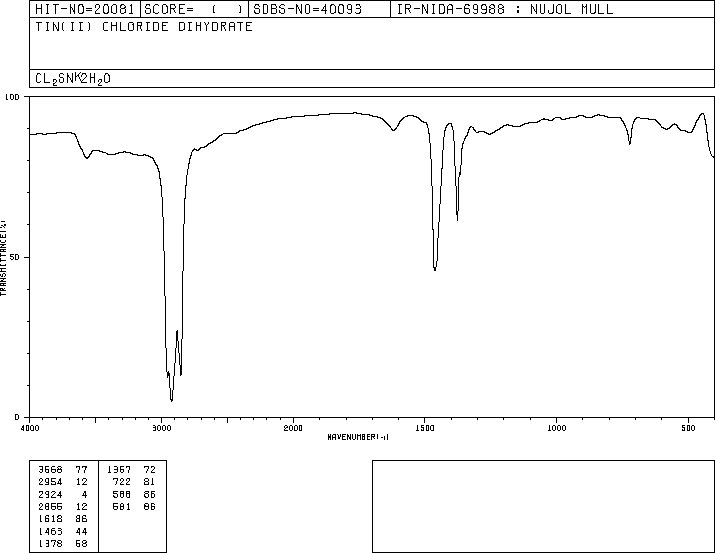Screen dimensions: 715x553
Task: Click the spectrum peak minimum near 722
Action: (x=630, y=144)
